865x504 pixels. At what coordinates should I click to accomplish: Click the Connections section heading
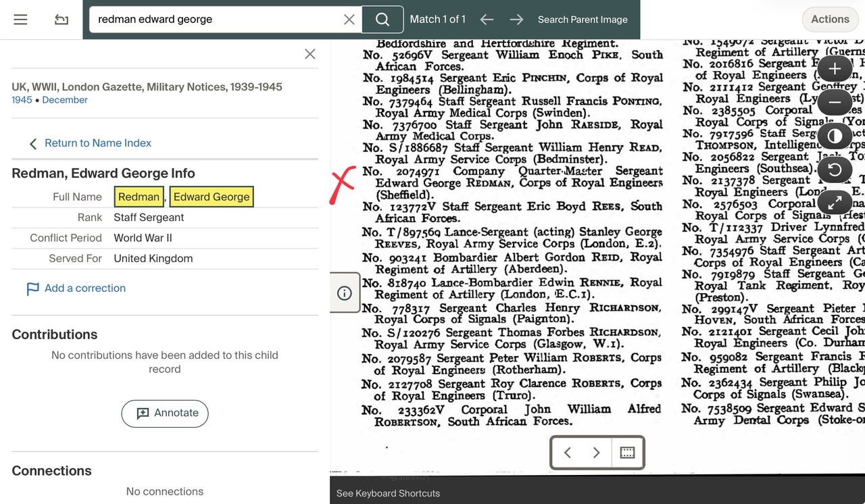pyautogui.click(x=51, y=471)
